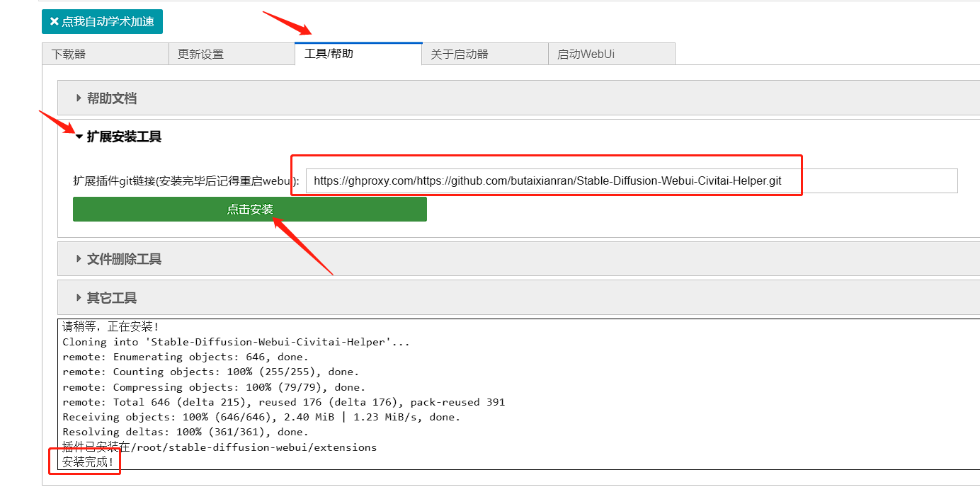The height and width of the screenshot is (487, 980).
Task: Click the 请稍等，正在安装! output line
Action: (x=111, y=327)
